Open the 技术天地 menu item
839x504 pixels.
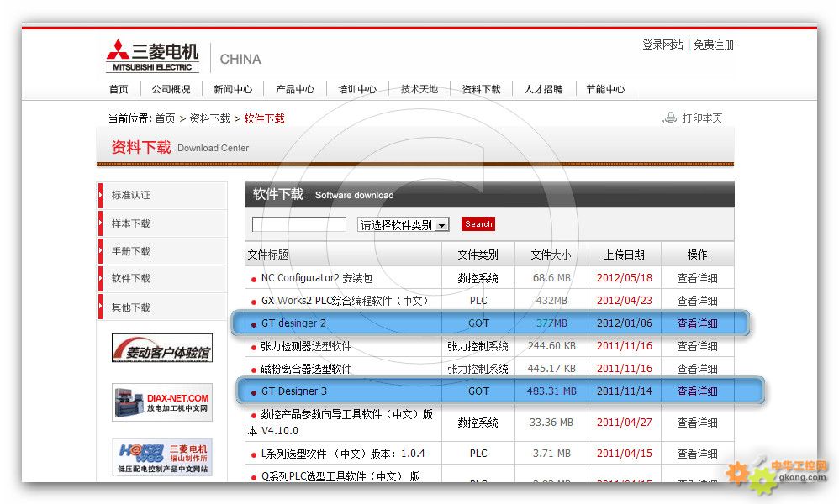tap(419, 89)
